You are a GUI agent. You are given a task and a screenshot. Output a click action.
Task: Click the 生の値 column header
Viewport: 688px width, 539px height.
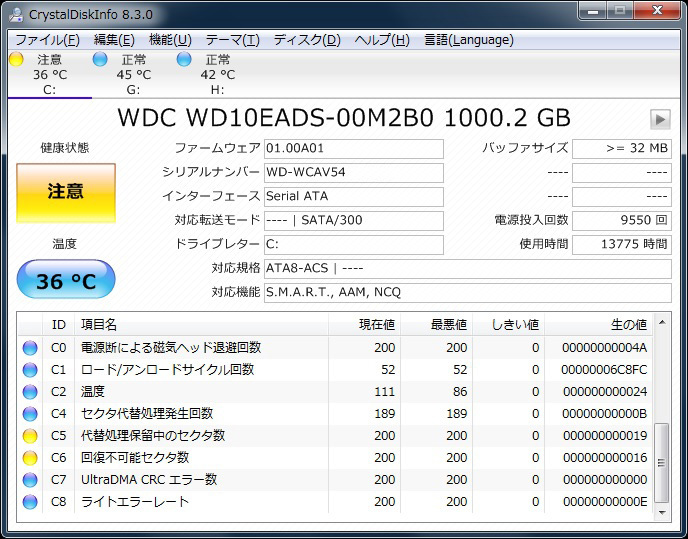pyautogui.click(x=598, y=325)
